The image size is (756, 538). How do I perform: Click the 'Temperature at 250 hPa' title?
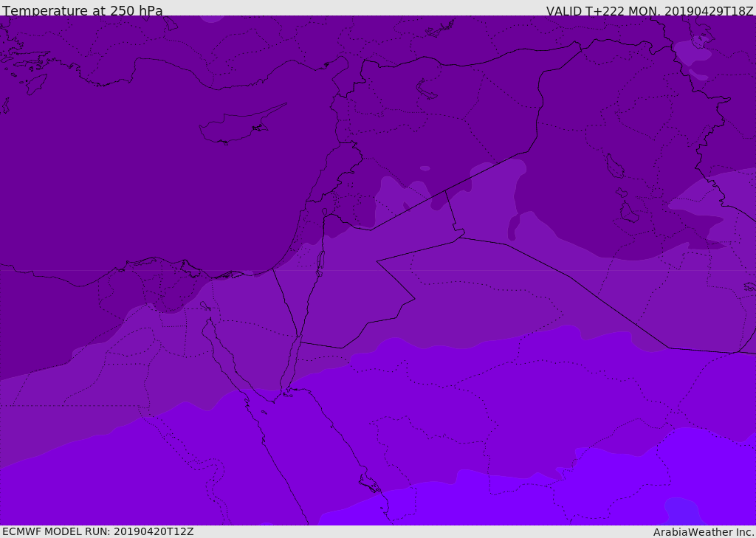(x=83, y=10)
